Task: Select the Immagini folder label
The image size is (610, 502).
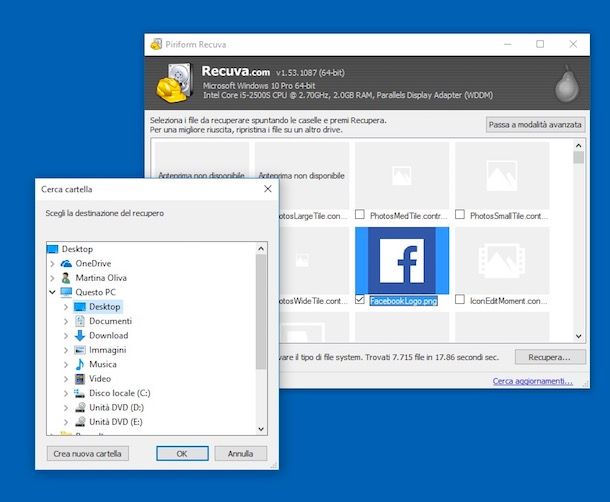Action: (x=108, y=350)
